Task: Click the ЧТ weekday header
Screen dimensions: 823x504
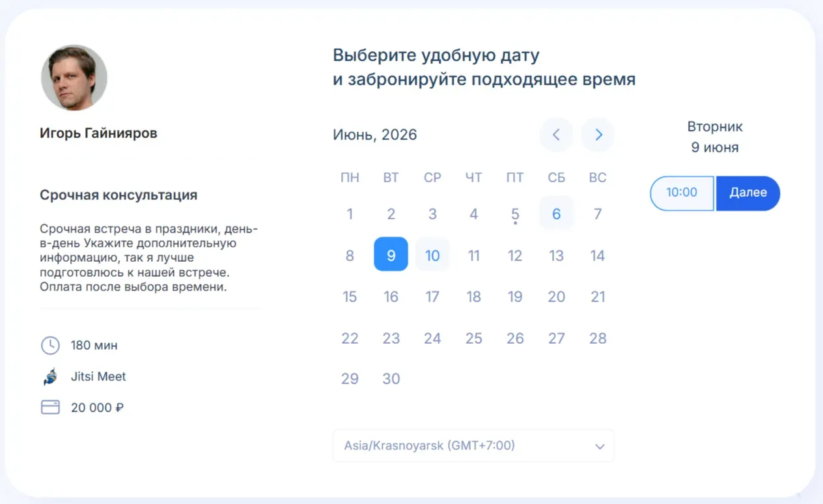Action: pos(473,178)
